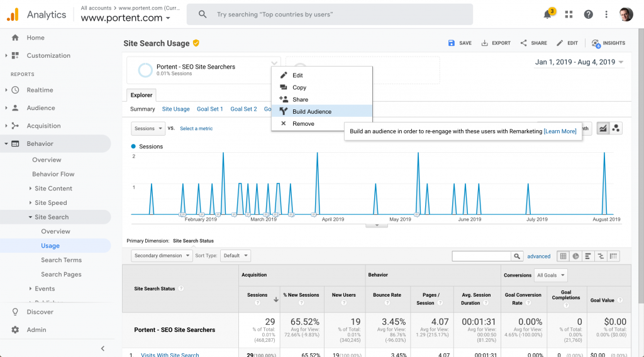Open the vertical three-dot options menu
The width and height of the screenshot is (644, 357).
(606, 14)
